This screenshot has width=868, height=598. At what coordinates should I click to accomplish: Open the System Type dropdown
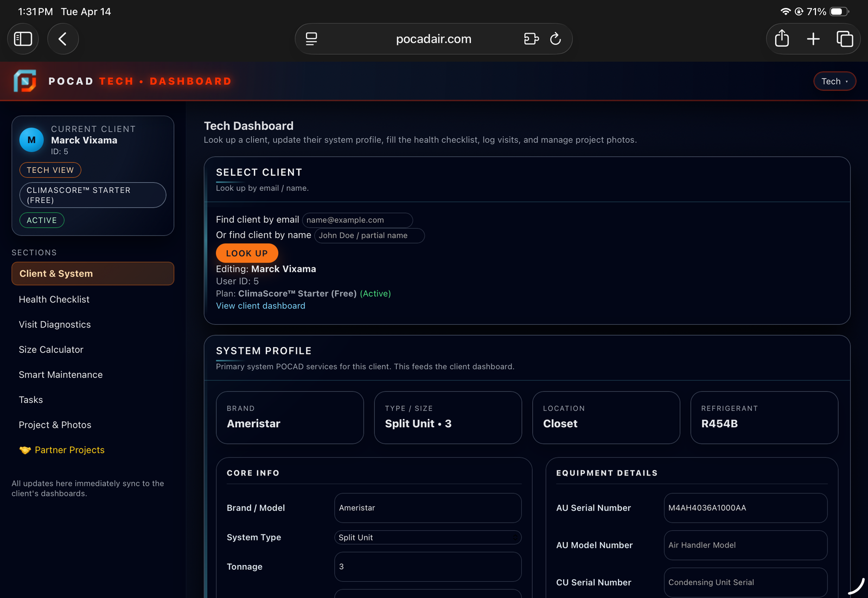tap(427, 537)
